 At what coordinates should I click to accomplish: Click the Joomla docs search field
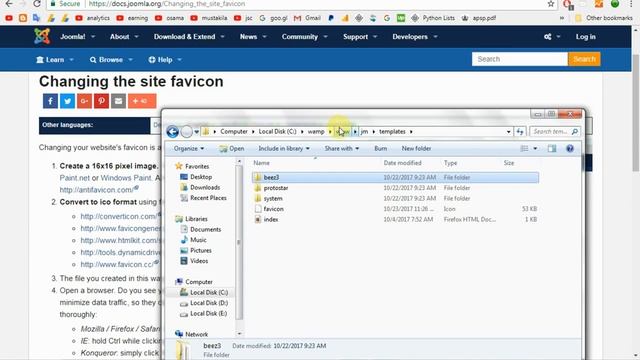point(520,59)
